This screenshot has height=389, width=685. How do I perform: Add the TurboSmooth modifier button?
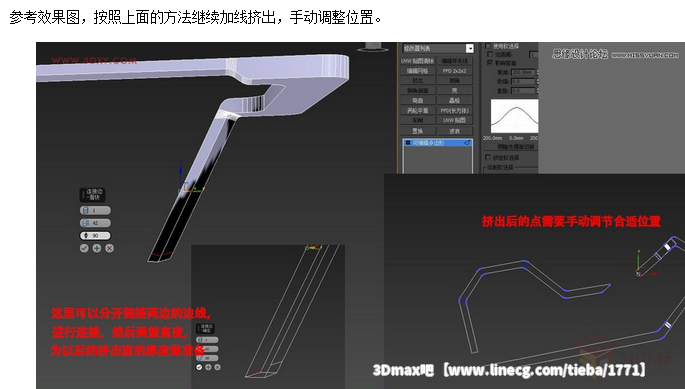click(418, 111)
